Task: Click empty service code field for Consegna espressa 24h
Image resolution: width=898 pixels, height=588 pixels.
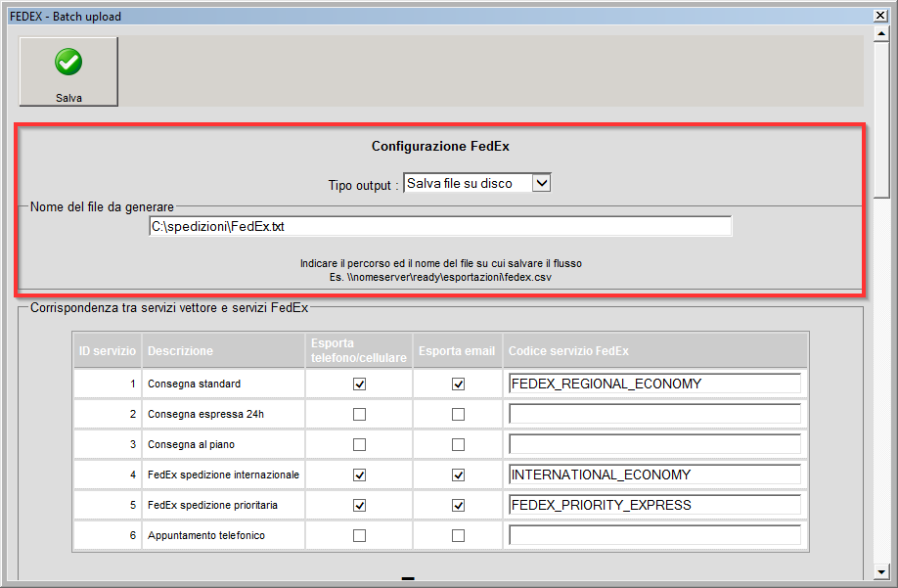Action: [654, 414]
